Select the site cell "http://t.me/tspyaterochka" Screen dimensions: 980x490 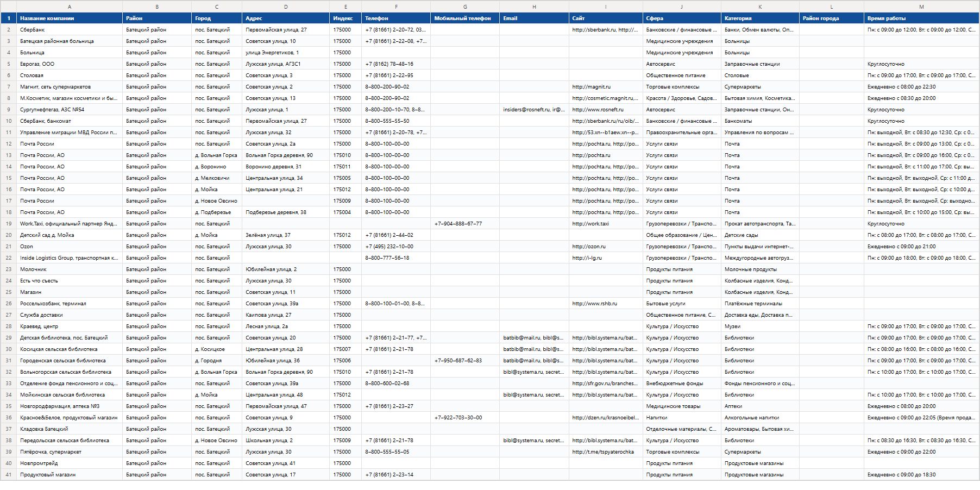(606, 452)
